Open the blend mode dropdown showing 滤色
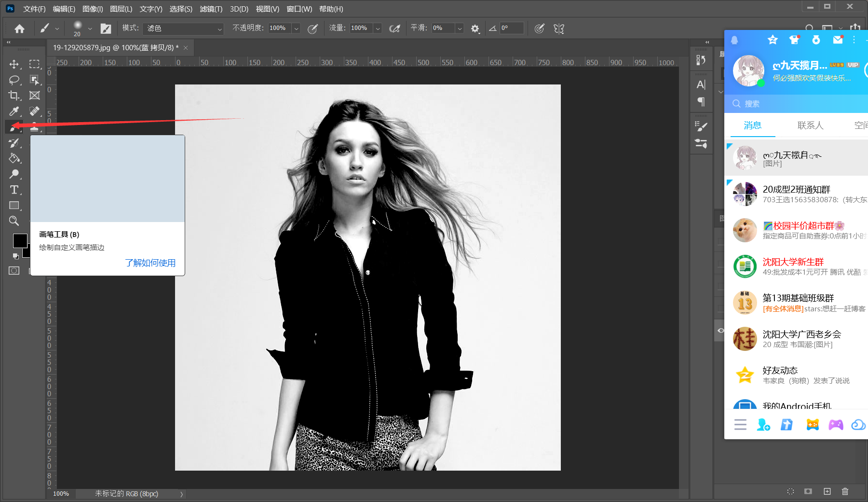 (x=183, y=28)
